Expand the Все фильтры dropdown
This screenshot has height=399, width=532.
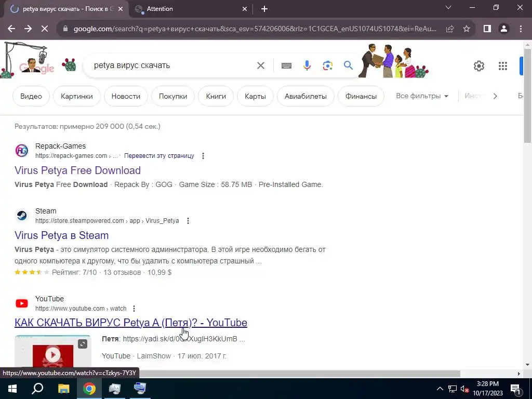pos(422,96)
